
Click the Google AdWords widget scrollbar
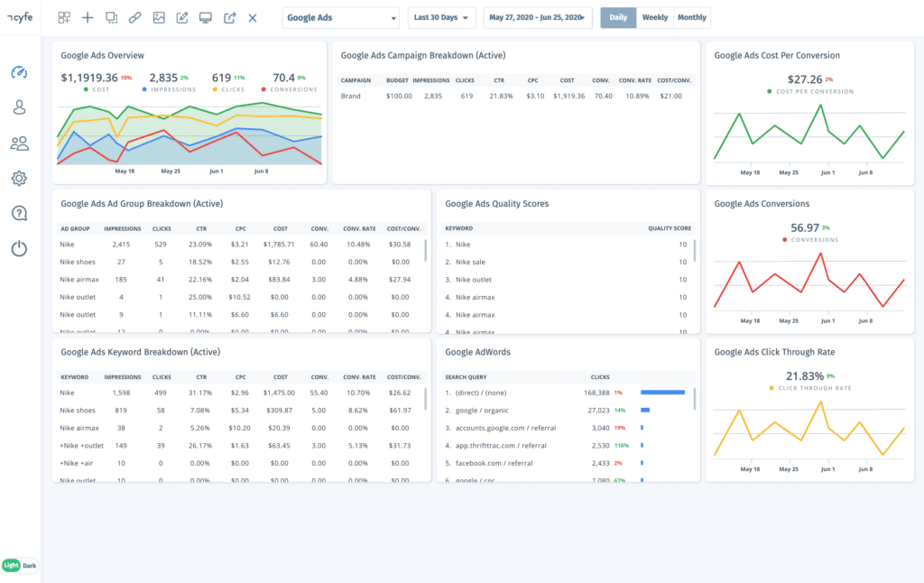click(694, 399)
